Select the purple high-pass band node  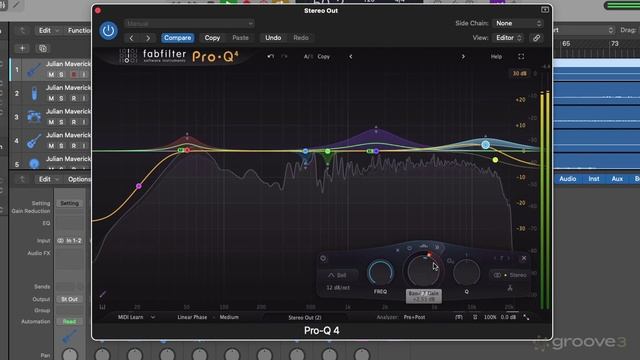click(139, 186)
